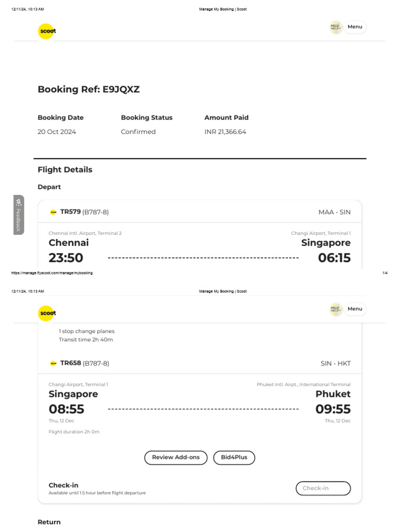Click the Scoot airline icon beside TR658
Viewport: 399px width, 532px height.
(54, 363)
